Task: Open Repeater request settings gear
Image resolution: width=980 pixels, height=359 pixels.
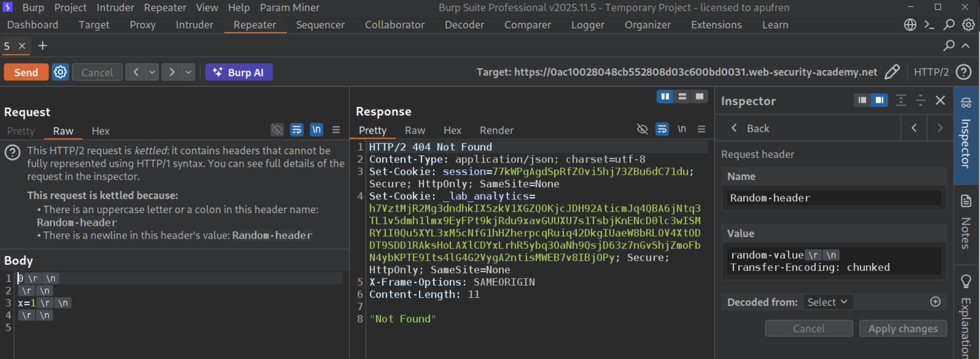Action: pyautogui.click(x=60, y=72)
